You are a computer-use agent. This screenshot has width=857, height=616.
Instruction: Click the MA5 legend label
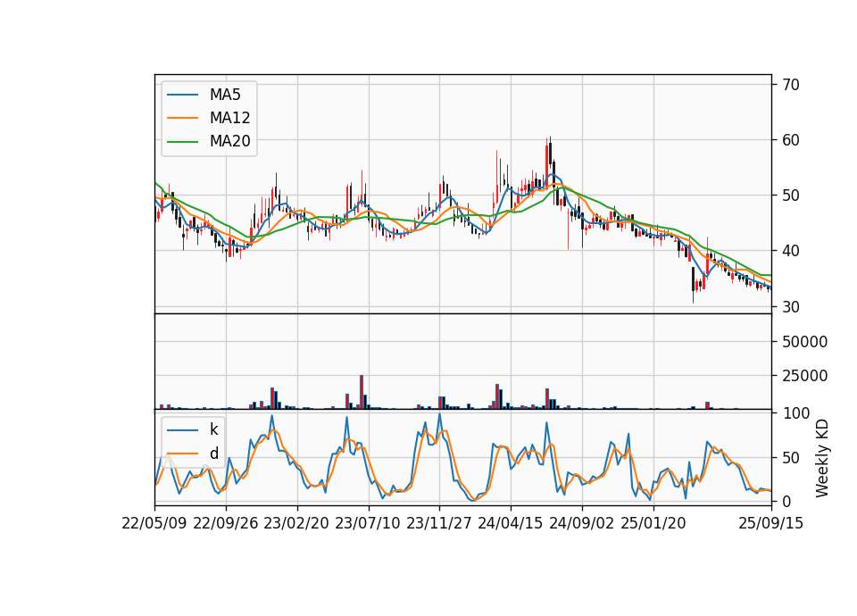(x=225, y=95)
